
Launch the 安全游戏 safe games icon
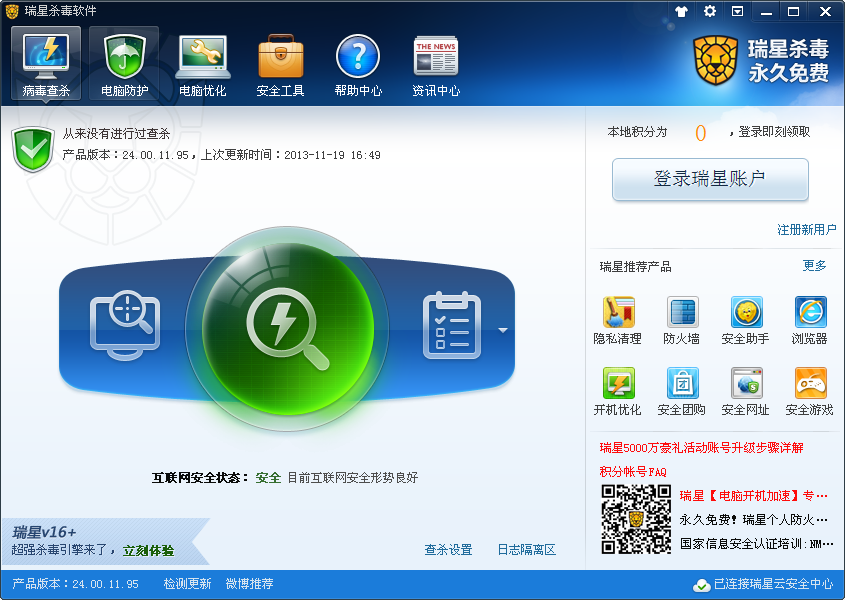810,384
